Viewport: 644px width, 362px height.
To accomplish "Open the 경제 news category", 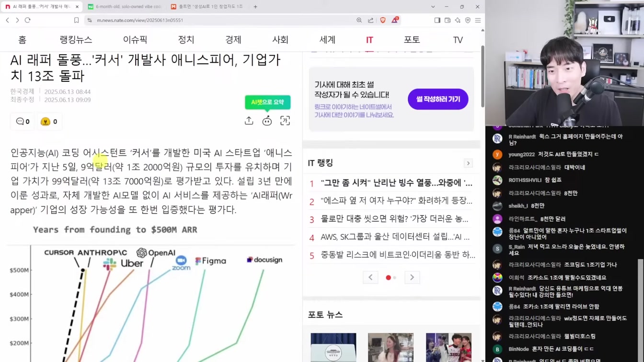I will (233, 40).
